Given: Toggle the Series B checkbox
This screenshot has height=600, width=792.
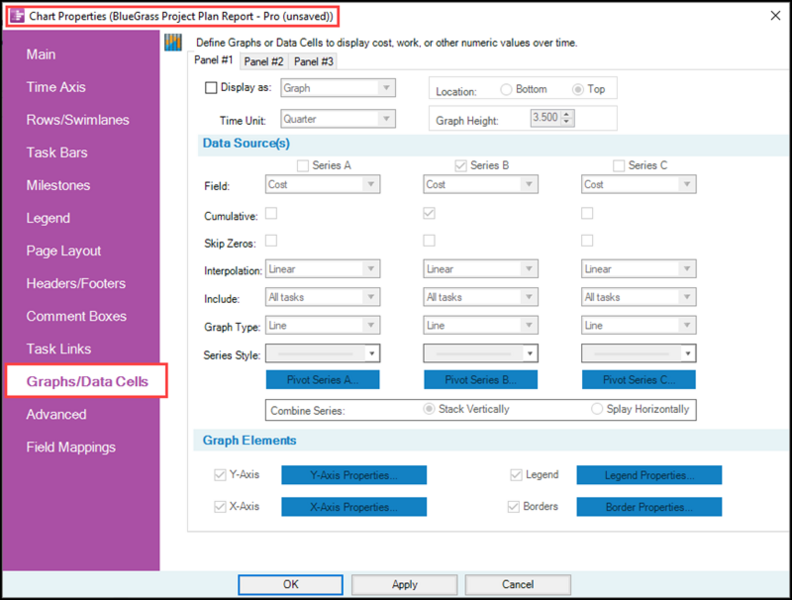Looking at the screenshot, I should click(x=461, y=166).
